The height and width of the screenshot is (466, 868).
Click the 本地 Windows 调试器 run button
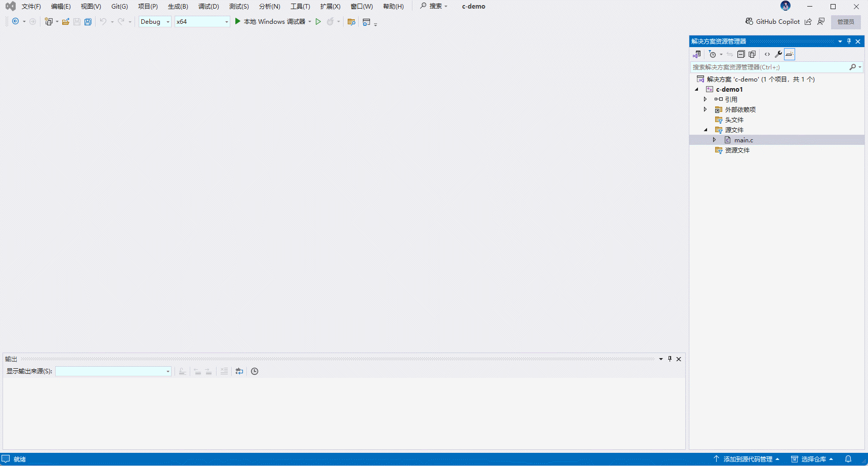pyautogui.click(x=270, y=22)
